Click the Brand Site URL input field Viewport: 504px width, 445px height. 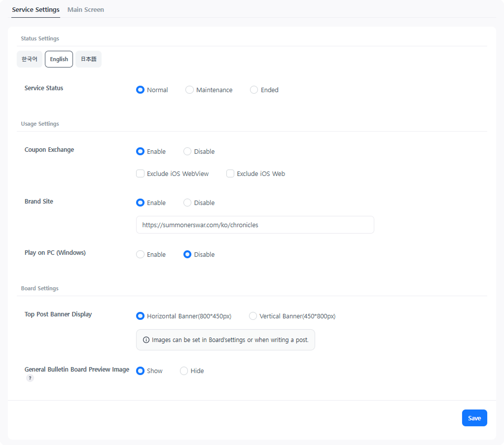coord(254,225)
